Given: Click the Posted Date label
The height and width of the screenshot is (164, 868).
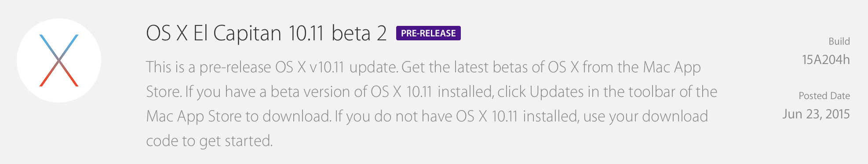Looking at the screenshot, I should pos(824,96).
